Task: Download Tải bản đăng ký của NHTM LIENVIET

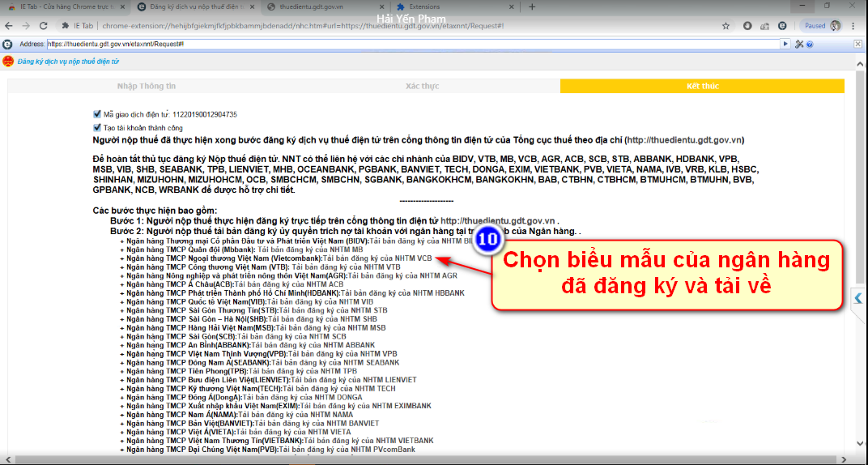Action: click(353, 380)
